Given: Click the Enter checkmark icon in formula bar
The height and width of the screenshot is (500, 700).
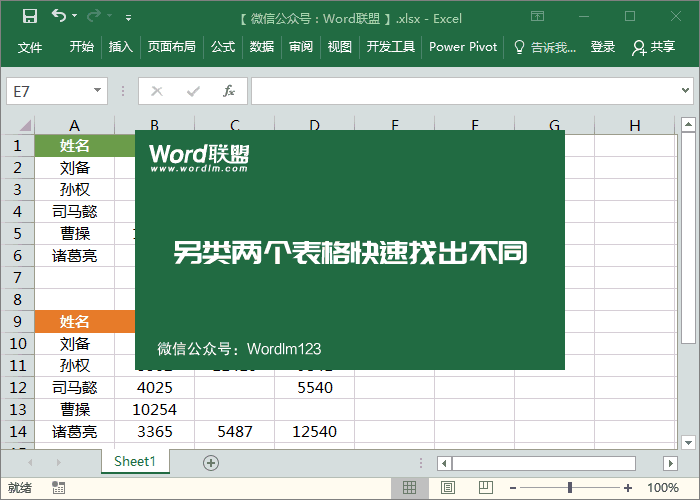Looking at the screenshot, I should (x=193, y=92).
